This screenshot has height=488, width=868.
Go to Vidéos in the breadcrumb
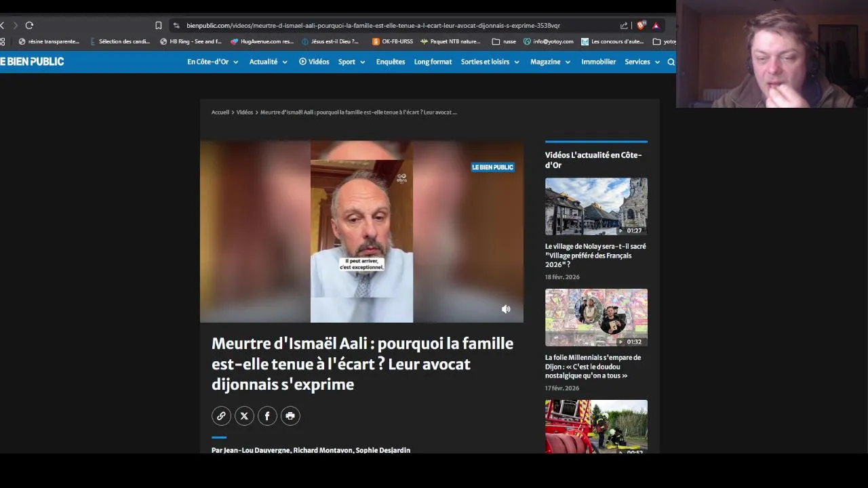(245, 113)
